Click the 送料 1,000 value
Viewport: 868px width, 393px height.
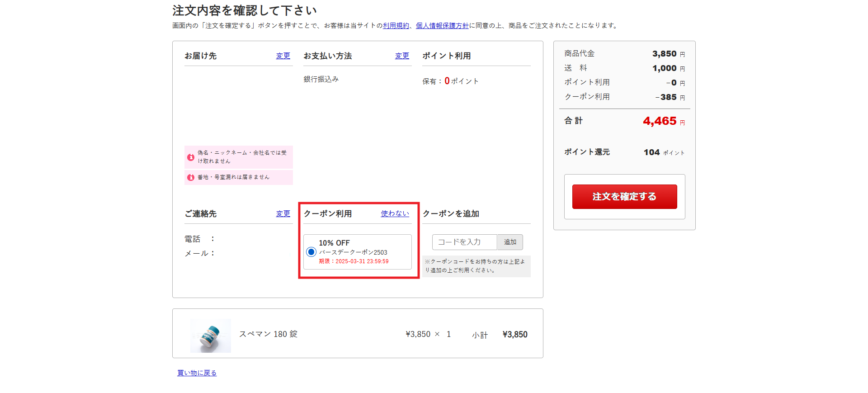point(664,68)
